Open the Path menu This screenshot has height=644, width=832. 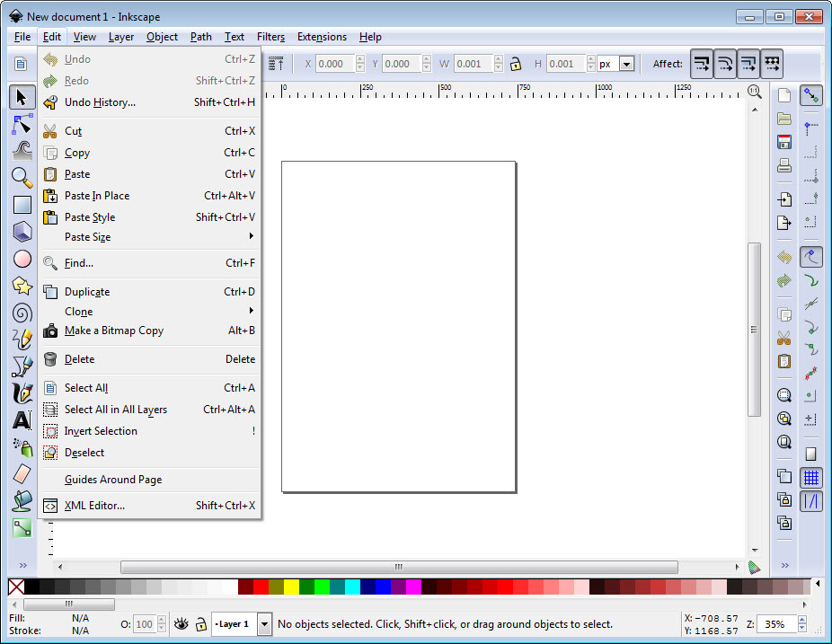click(200, 37)
